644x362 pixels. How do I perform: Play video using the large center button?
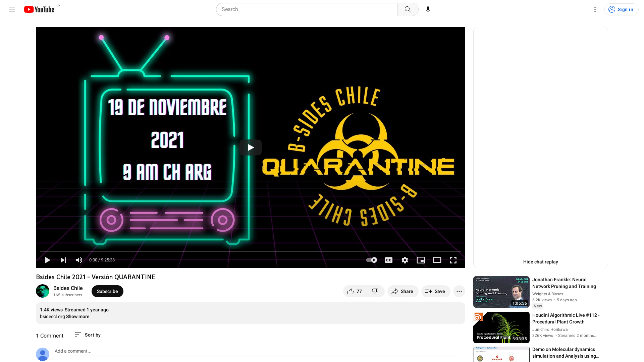[251, 147]
